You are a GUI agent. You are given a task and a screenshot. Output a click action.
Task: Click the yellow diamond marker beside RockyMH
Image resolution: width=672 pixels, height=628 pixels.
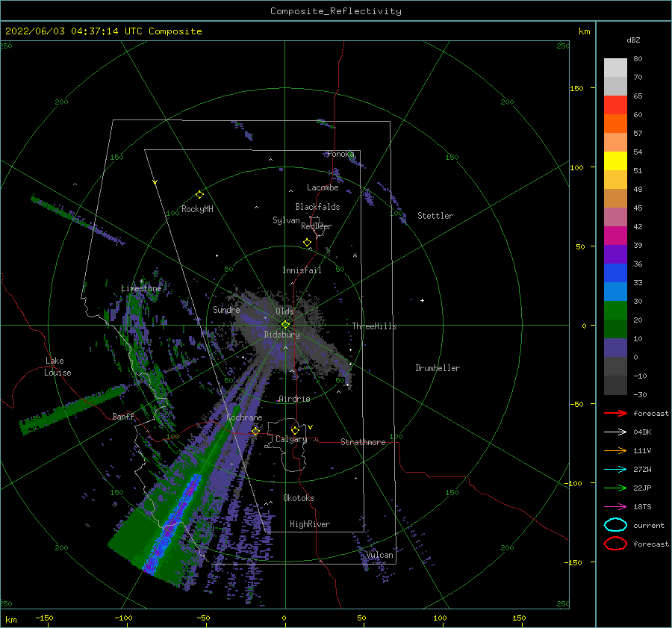tap(199, 195)
